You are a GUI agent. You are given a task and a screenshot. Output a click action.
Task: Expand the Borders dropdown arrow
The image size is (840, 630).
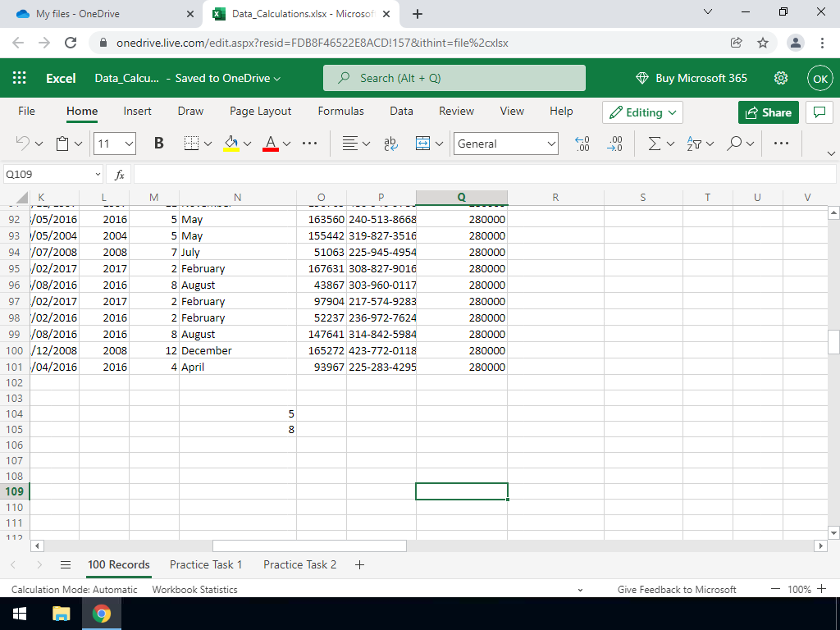coord(208,144)
